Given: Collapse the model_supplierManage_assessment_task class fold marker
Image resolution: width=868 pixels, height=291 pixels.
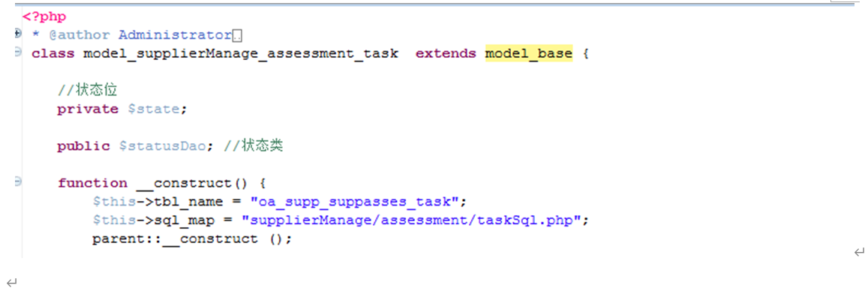Looking at the screenshot, I should (x=18, y=52).
